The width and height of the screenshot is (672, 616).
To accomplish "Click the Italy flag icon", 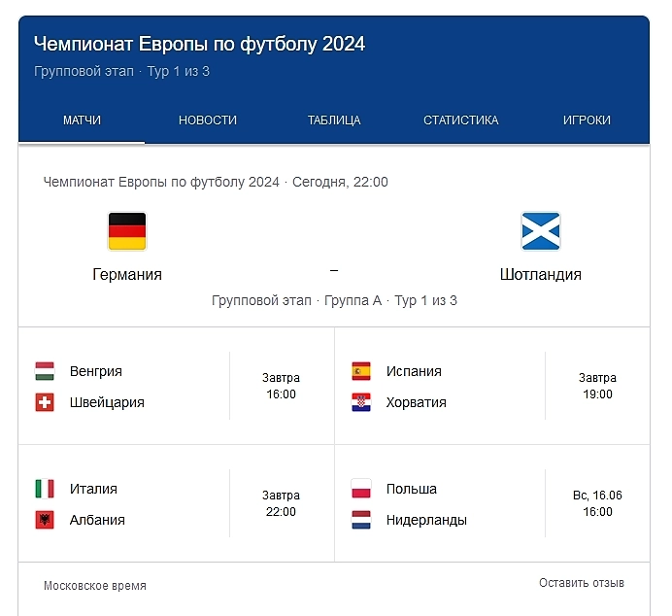I will [x=45, y=489].
